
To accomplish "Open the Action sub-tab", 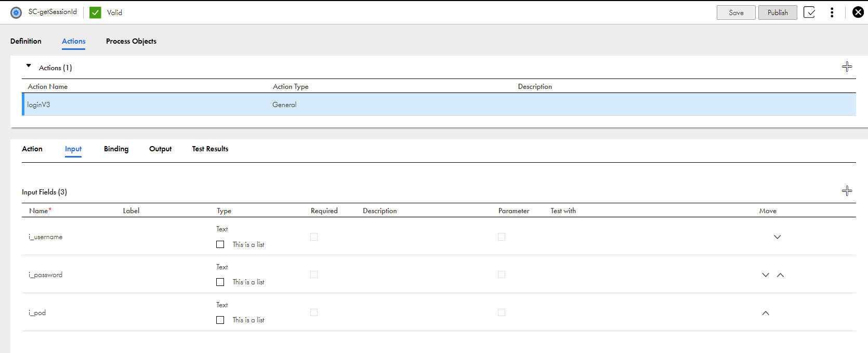I will pyautogui.click(x=32, y=149).
